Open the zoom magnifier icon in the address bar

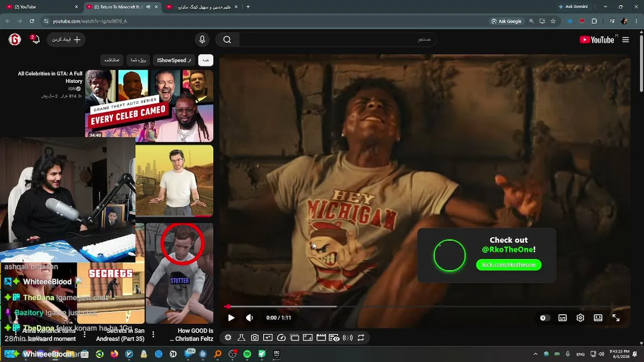click(x=531, y=21)
